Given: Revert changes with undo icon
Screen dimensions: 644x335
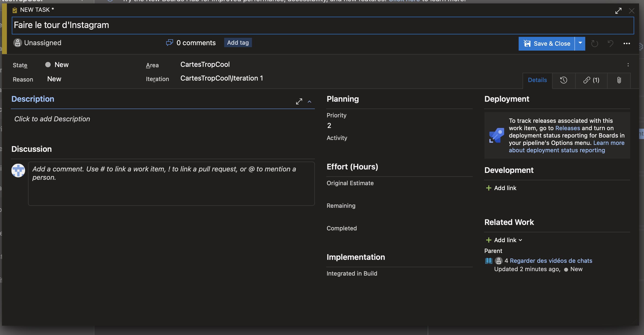Looking at the screenshot, I should 610,43.
